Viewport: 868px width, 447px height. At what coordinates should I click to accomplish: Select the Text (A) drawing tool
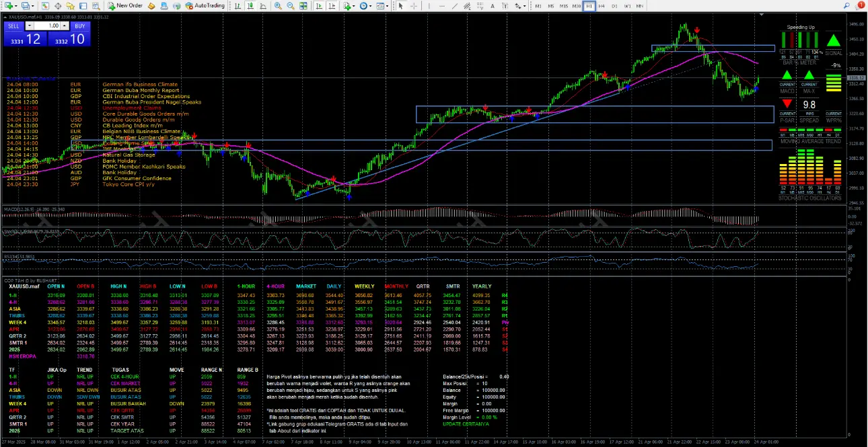pyautogui.click(x=493, y=5)
